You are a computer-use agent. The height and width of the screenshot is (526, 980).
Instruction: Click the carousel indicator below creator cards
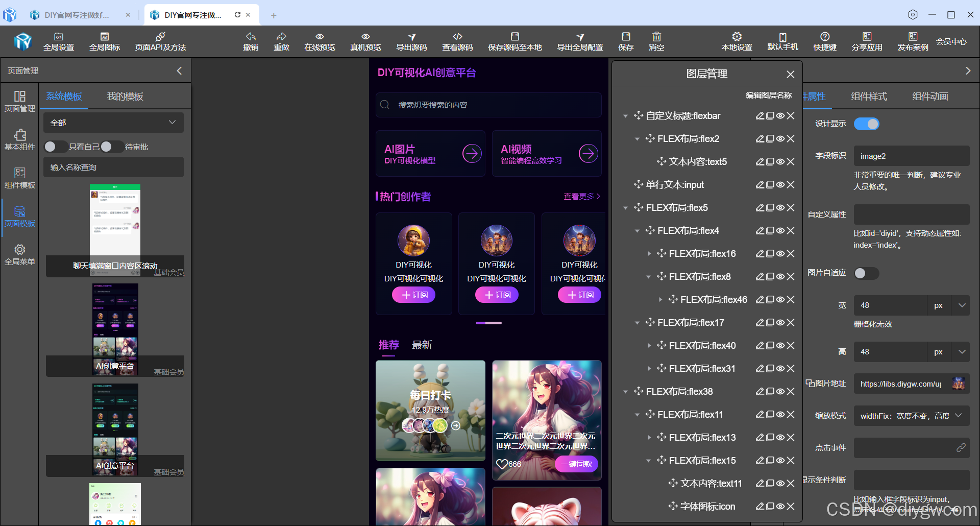[488, 323]
